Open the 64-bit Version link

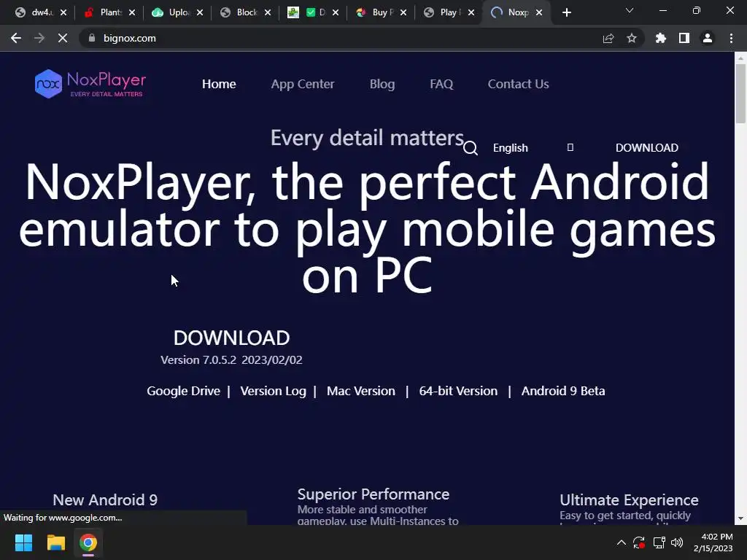pyautogui.click(x=458, y=391)
